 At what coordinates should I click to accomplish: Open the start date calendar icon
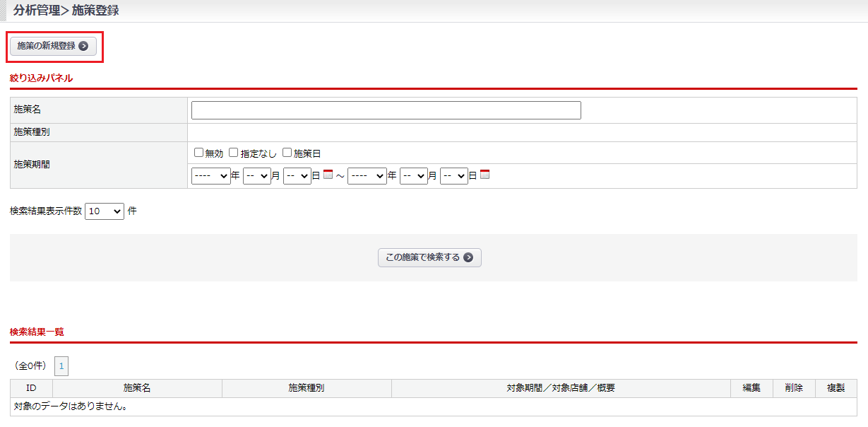(x=328, y=175)
